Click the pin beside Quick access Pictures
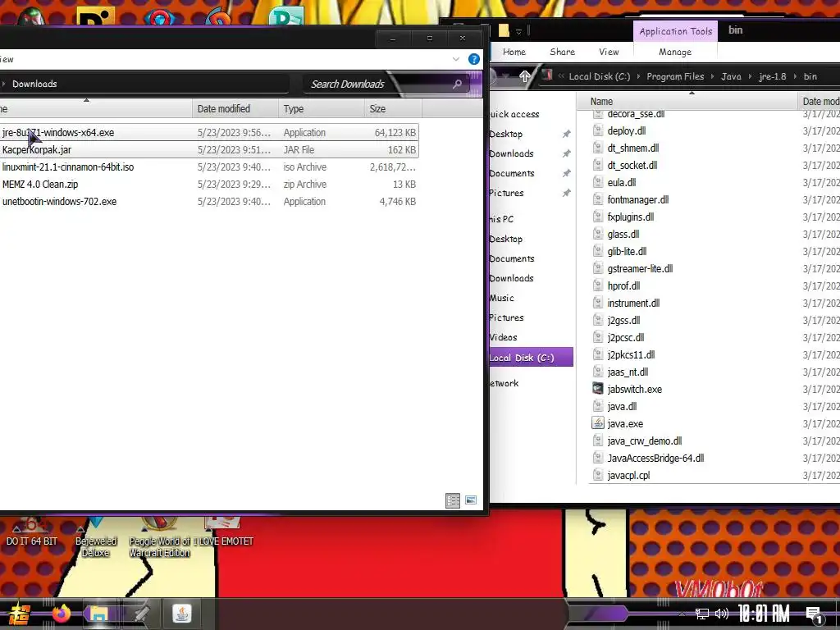This screenshot has height=630, width=840. click(566, 193)
